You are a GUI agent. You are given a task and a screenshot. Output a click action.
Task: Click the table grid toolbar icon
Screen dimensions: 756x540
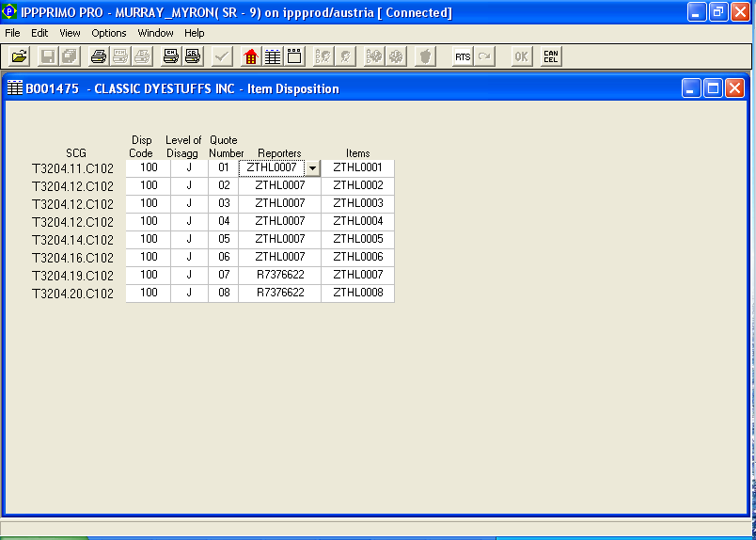[273, 57]
